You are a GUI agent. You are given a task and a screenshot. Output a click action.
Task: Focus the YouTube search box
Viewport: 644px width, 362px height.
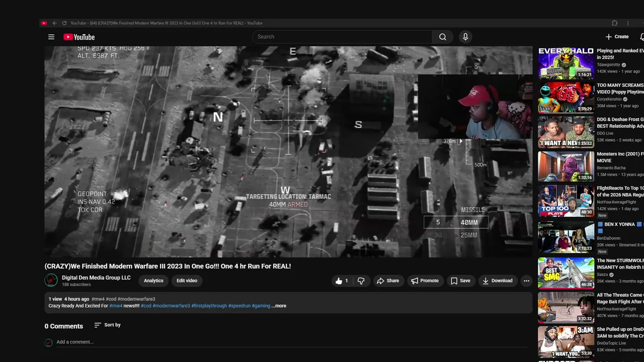(x=342, y=37)
